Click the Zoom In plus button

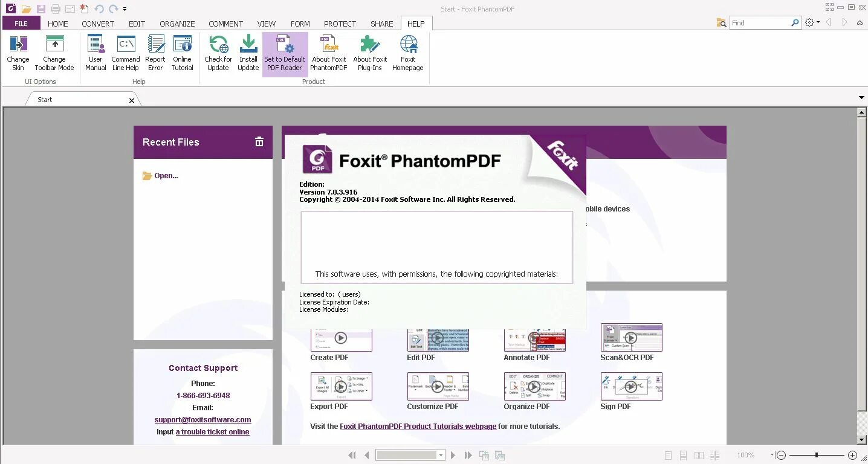[x=853, y=455]
